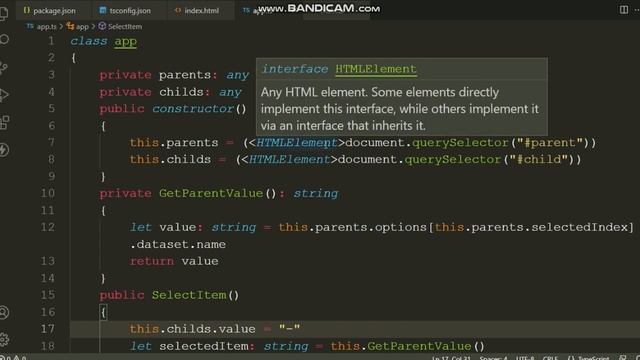Open the Search view in the activity bar
640x360 pixels.
[4, 40]
